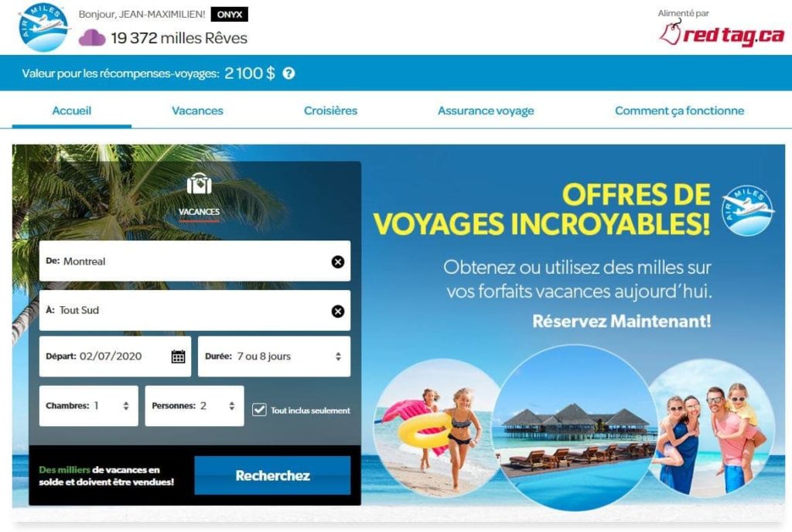The height and width of the screenshot is (532, 792).
Task: Click Réservez Maintenant link
Action: [621, 321]
